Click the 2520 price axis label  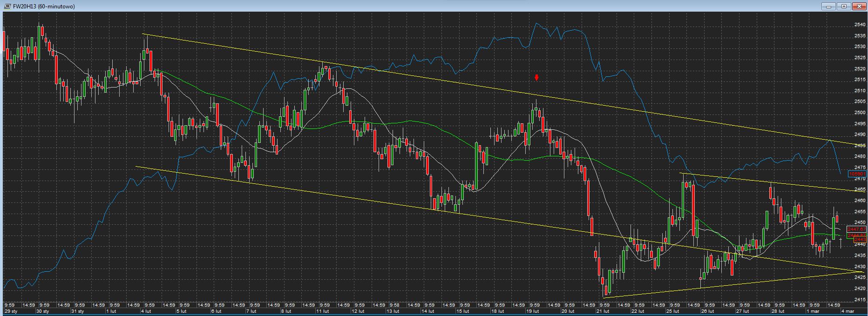click(860, 69)
